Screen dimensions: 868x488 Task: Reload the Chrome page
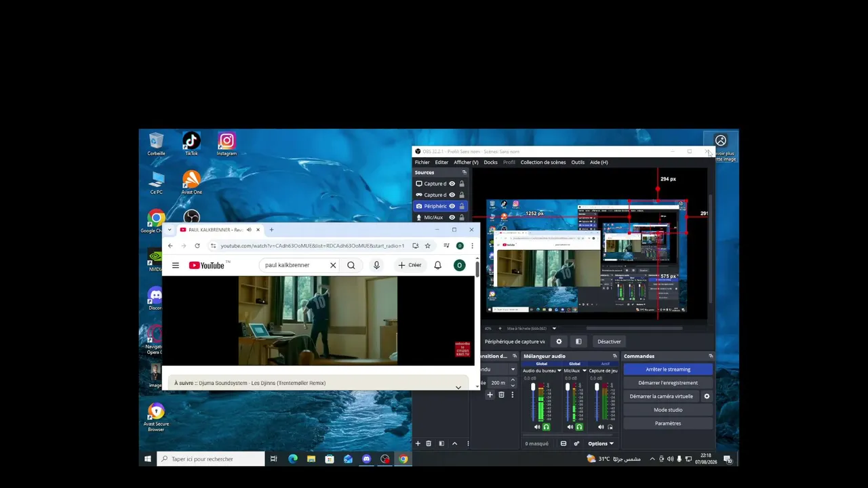[197, 245]
